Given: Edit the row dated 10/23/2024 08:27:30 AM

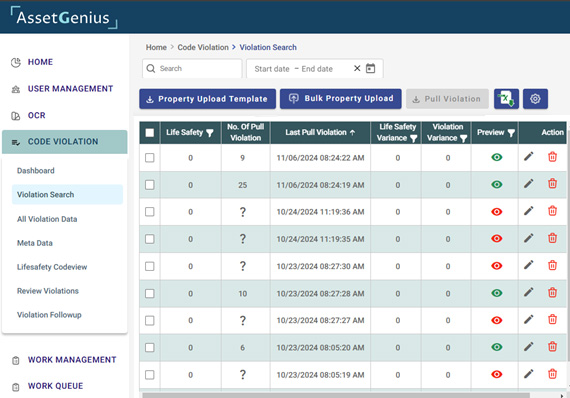Looking at the screenshot, I should coord(529,265).
